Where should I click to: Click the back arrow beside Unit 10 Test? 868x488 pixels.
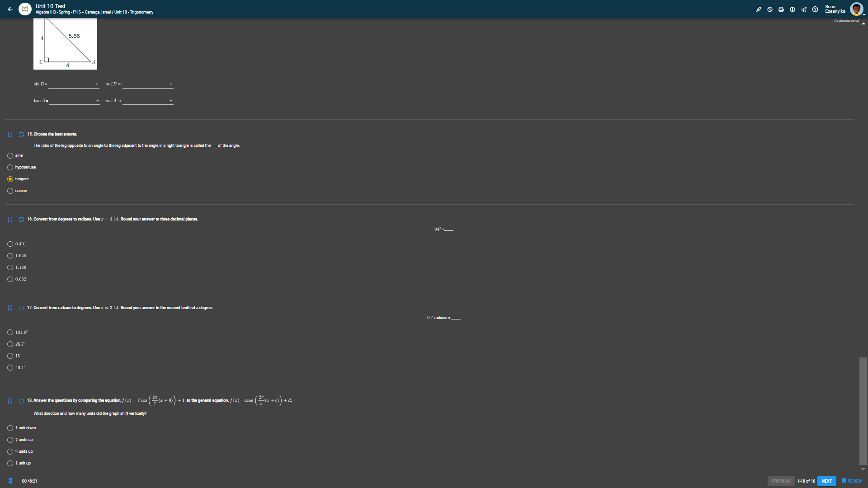coord(10,9)
